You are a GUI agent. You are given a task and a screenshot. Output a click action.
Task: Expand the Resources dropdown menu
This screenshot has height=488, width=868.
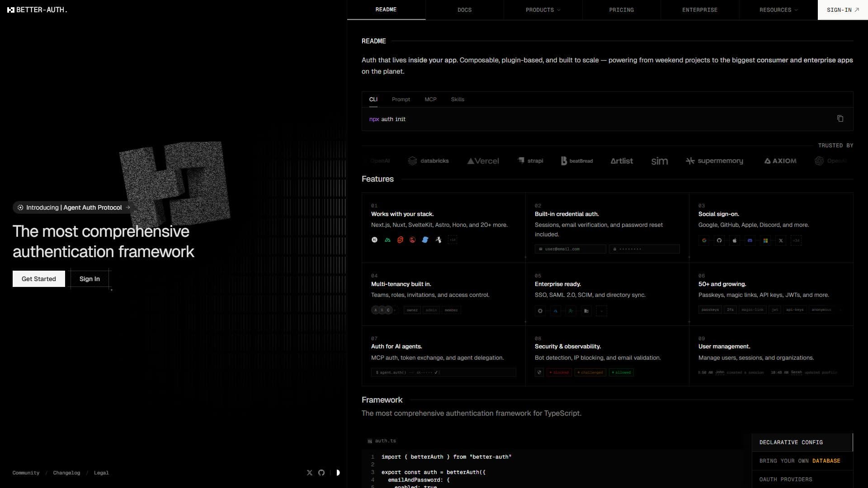[x=778, y=10]
